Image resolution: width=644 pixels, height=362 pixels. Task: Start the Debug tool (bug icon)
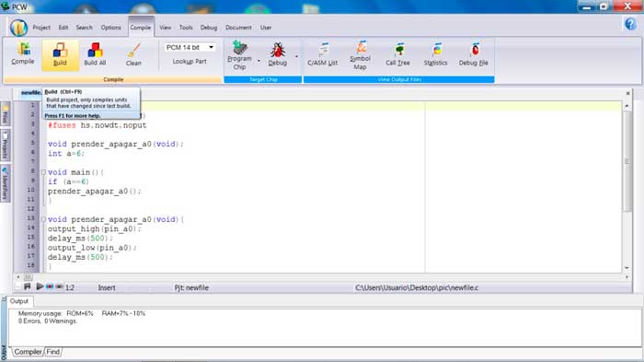click(278, 54)
